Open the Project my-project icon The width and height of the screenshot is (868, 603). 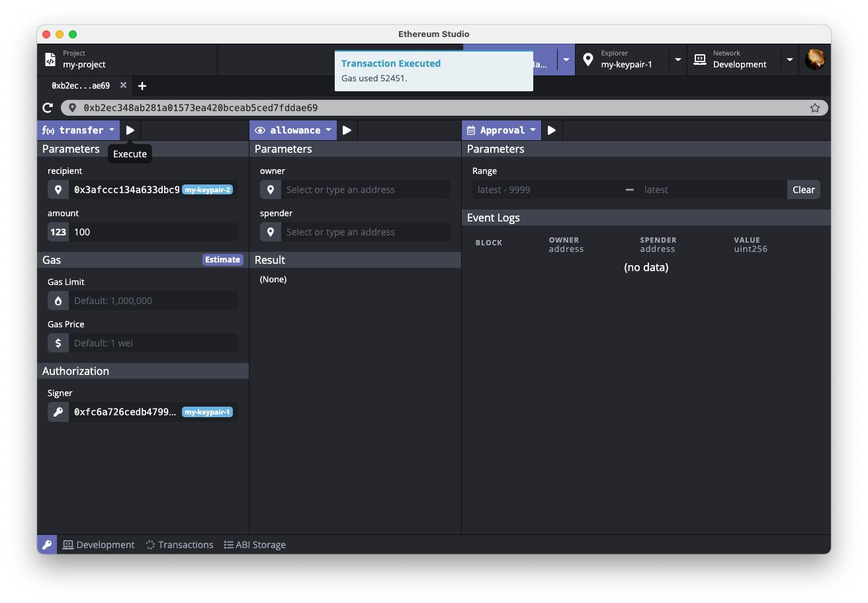tap(50, 60)
